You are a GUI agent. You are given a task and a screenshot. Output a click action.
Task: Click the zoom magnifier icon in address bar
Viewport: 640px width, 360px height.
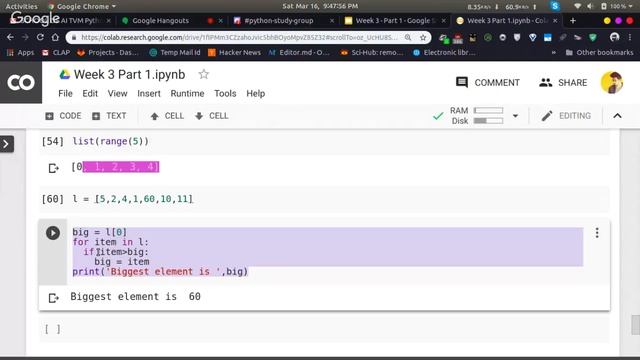coord(408,38)
